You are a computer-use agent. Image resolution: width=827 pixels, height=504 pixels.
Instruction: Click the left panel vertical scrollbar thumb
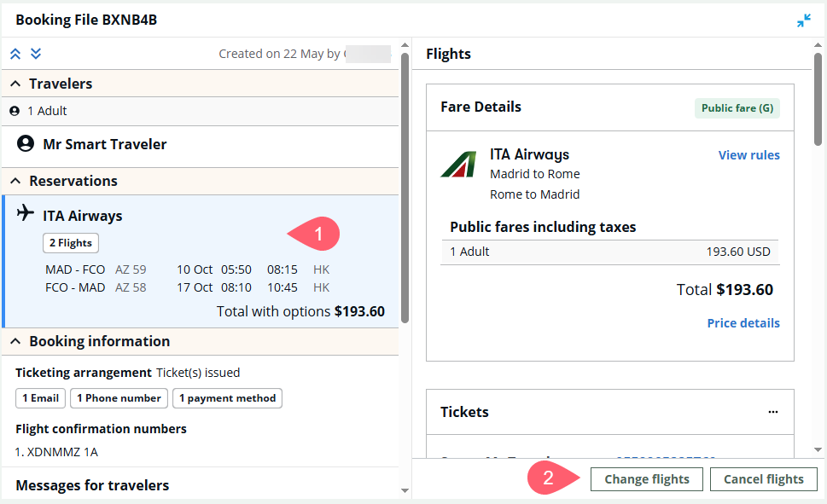tap(405, 188)
